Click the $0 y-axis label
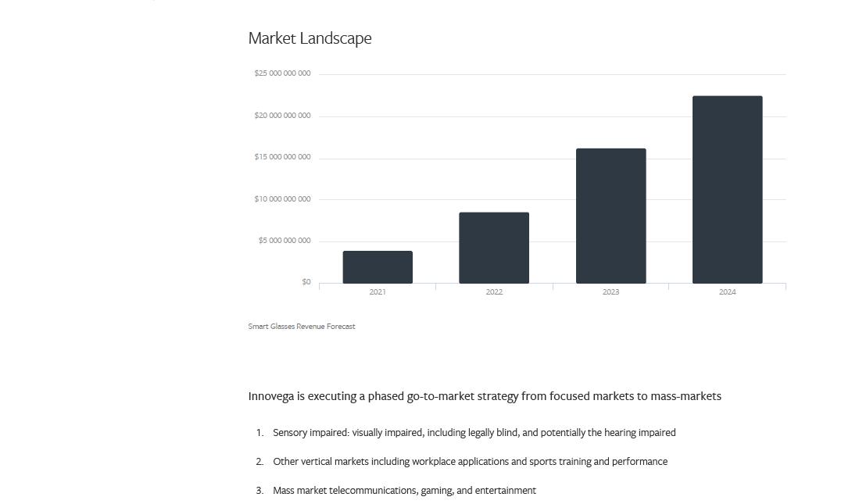The image size is (852, 504). click(x=306, y=282)
